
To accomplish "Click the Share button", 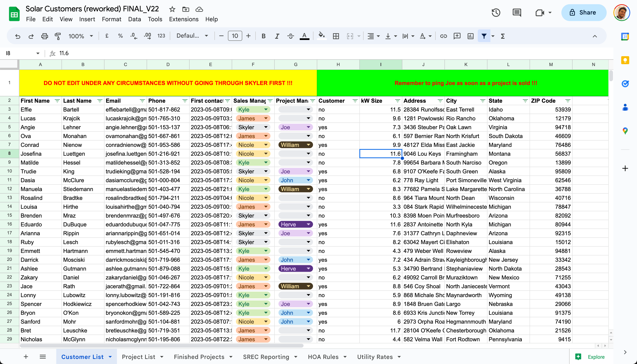I will pyautogui.click(x=583, y=12).
